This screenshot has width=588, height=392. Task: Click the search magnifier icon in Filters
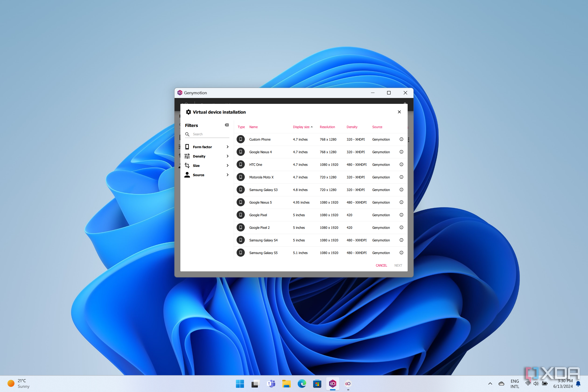click(187, 134)
